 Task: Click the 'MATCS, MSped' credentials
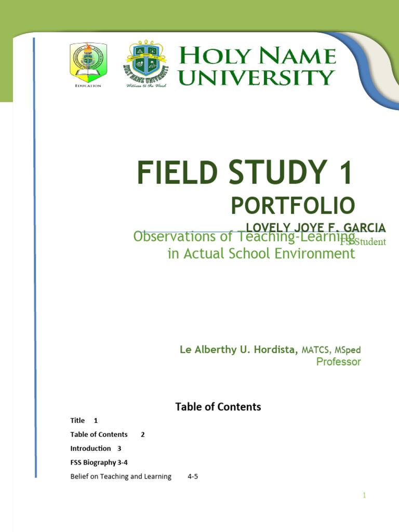tap(331, 350)
